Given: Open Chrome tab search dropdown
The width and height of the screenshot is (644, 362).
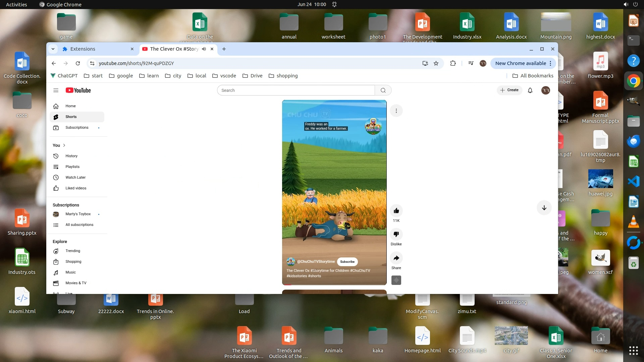Looking at the screenshot, I should 53,49.
